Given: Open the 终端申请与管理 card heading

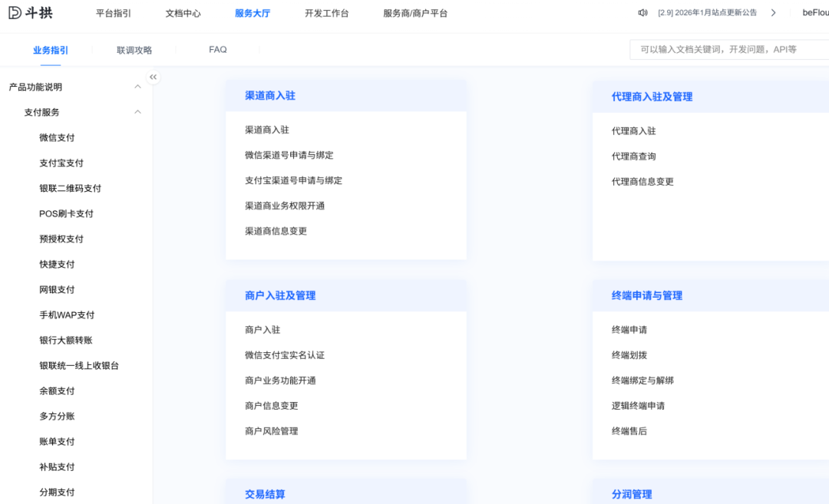Looking at the screenshot, I should (647, 296).
